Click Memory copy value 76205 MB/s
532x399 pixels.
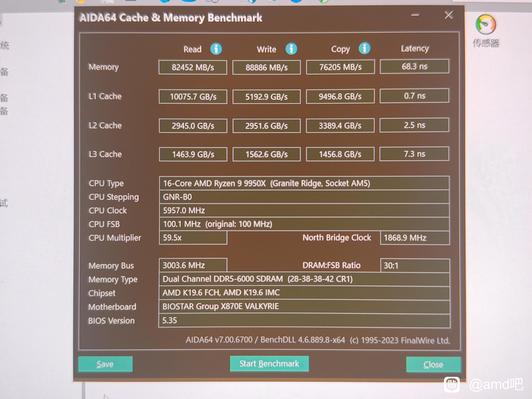[340, 67]
